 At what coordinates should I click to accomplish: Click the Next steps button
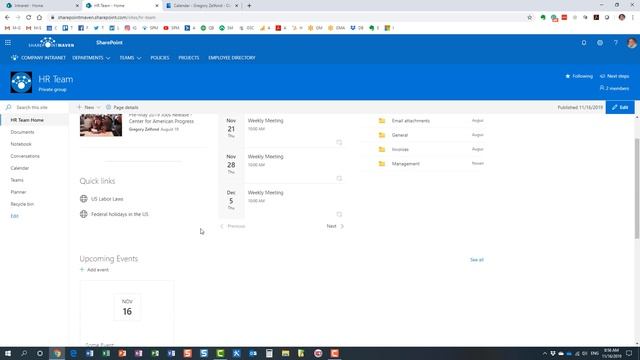click(x=614, y=76)
